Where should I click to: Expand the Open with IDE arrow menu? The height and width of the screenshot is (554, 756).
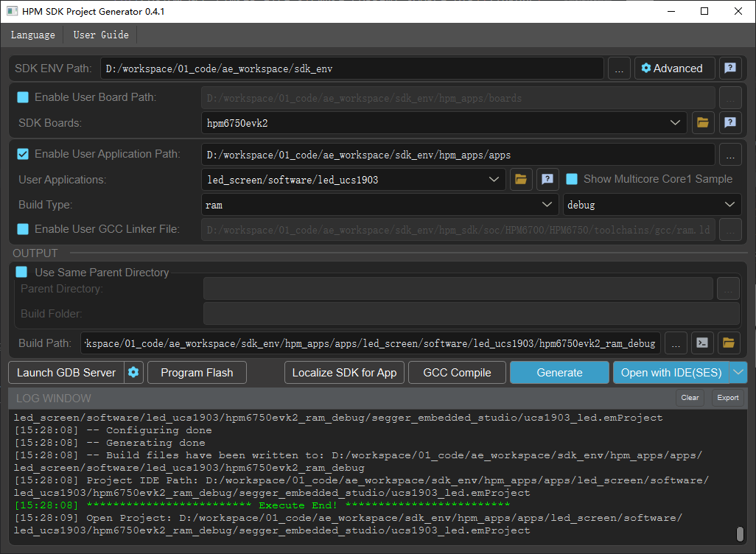coord(738,372)
